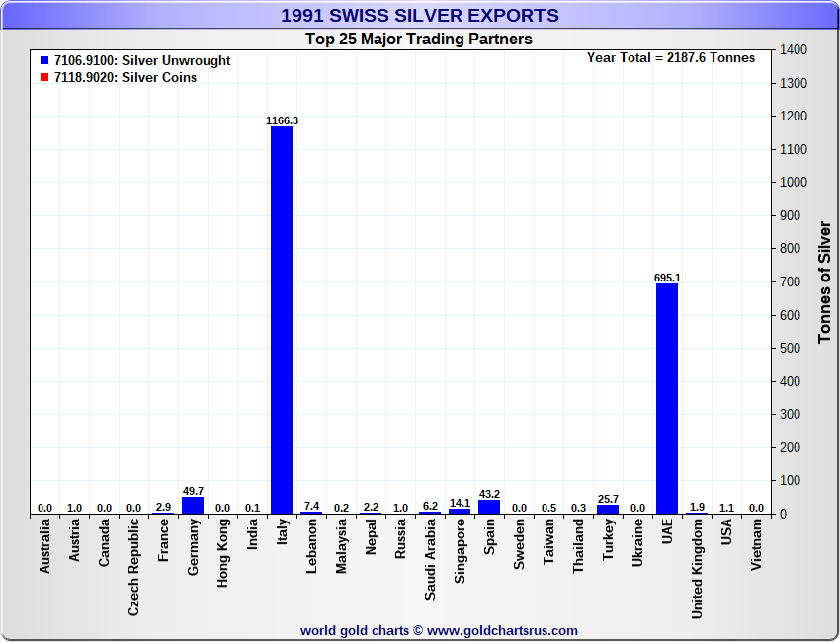Click the value 6.2 above Saudi Arabia
This screenshot has width=840, height=642.
[x=430, y=506]
